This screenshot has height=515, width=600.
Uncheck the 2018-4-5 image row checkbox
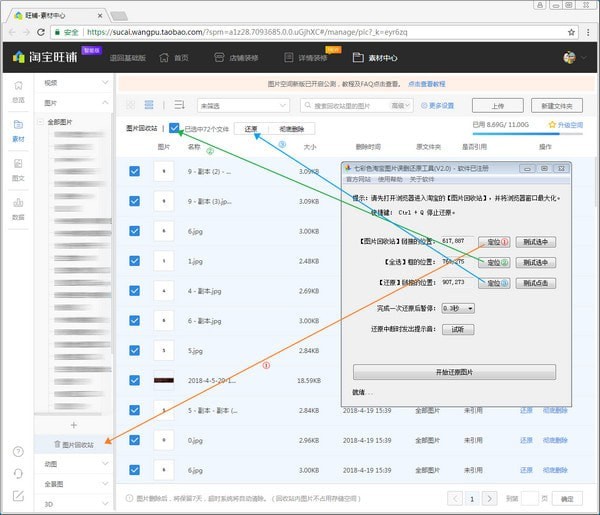click(x=134, y=380)
